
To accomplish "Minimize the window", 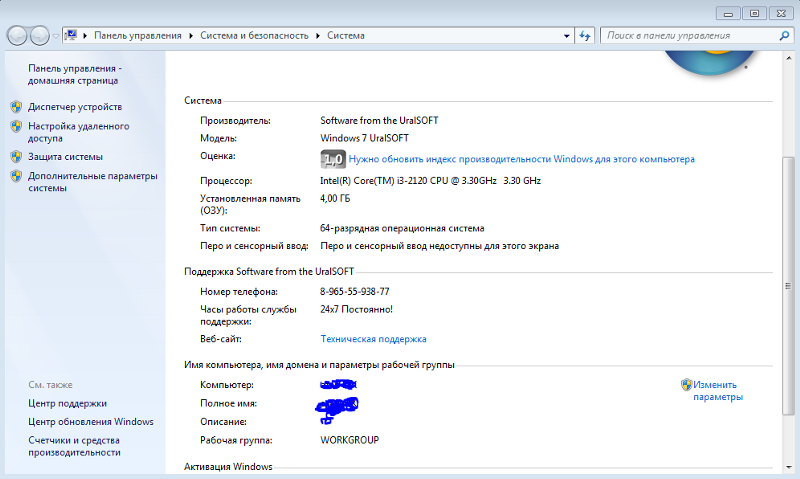I will point(728,14).
